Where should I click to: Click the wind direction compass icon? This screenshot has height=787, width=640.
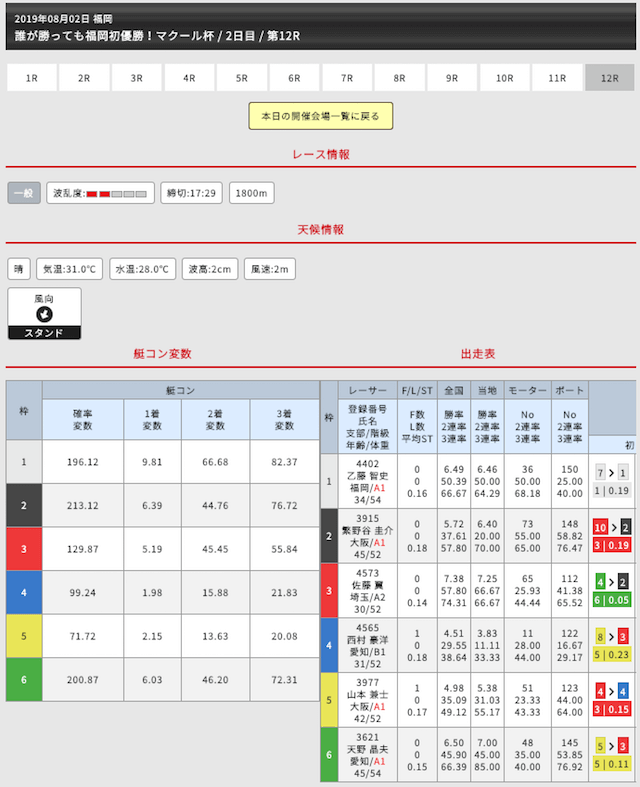pos(44,314)
